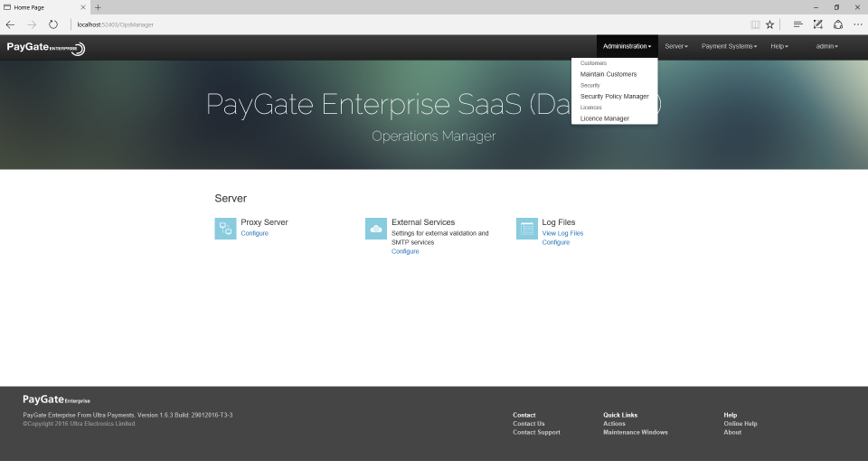Open Security Policy Manager
The image size is (868, 470).
click(x=615, y=97)
